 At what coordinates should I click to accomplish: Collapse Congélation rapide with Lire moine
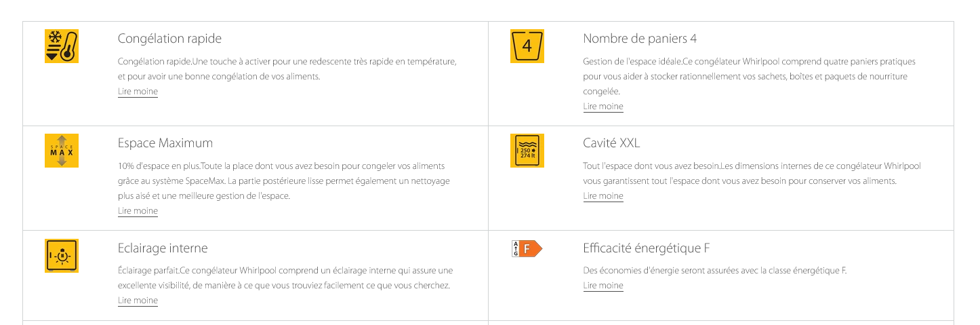point(138,92)
